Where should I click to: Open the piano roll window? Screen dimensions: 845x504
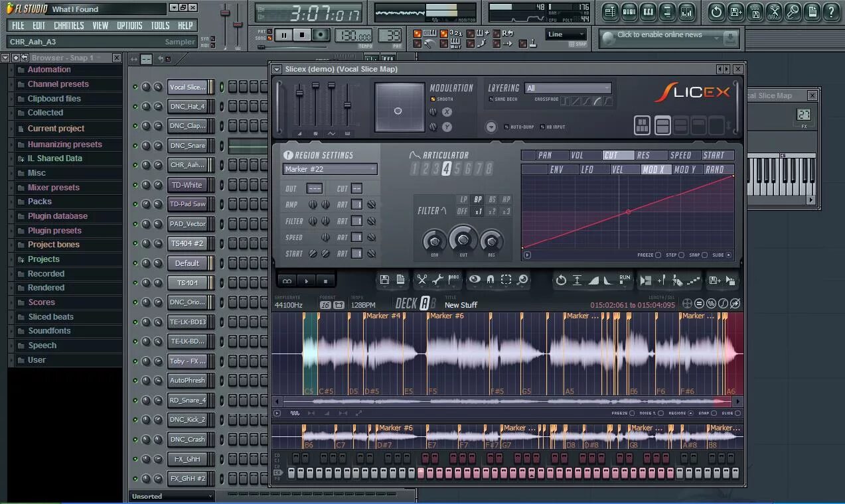click(x=649, y=11)
